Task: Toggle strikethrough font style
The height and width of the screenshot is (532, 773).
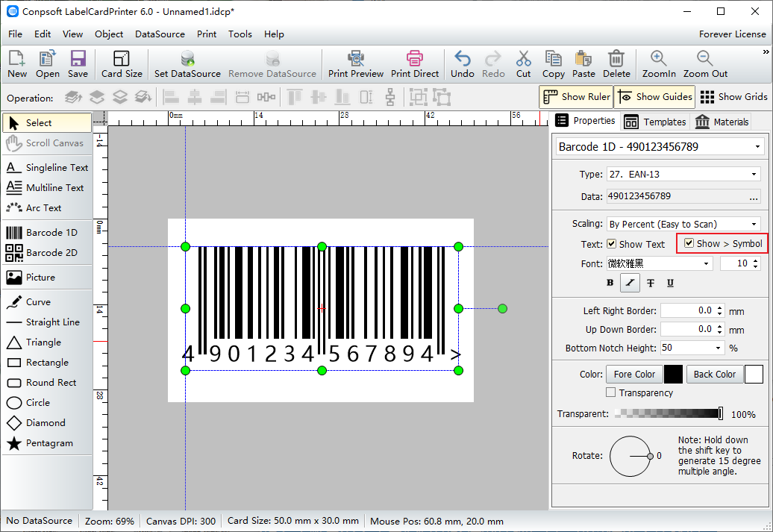Action: (651, 283)
